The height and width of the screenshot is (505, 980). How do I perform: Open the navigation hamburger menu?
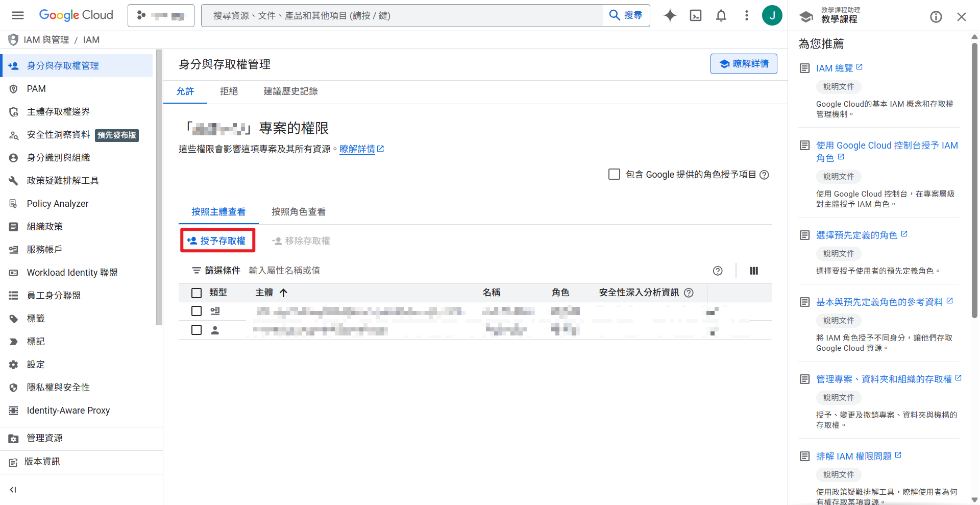pyautogui.click(x=17, y=15)
